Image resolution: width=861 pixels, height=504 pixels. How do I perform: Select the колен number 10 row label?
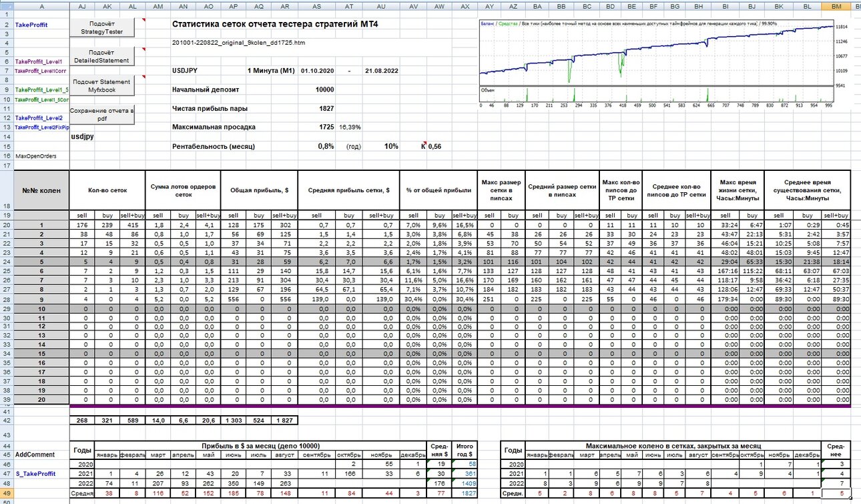(x=41, y=310)
